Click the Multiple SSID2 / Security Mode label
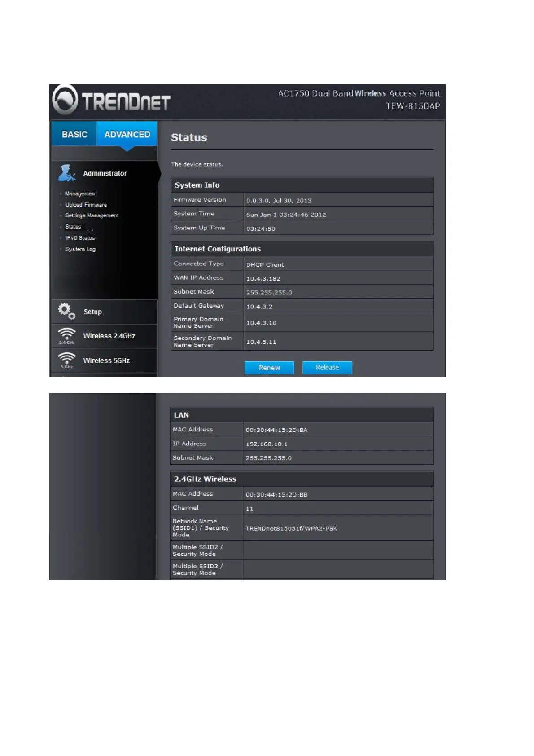 pyautogui.click(x=198, y=550)
